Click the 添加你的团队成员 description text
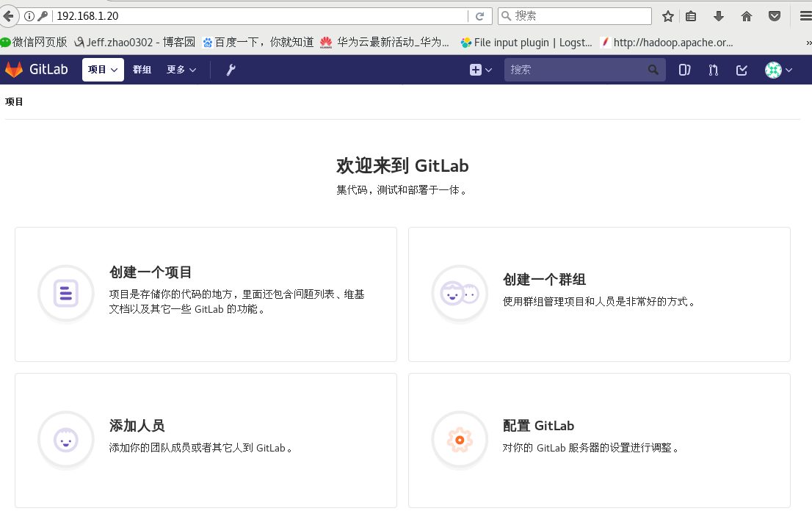 [201, 448]
